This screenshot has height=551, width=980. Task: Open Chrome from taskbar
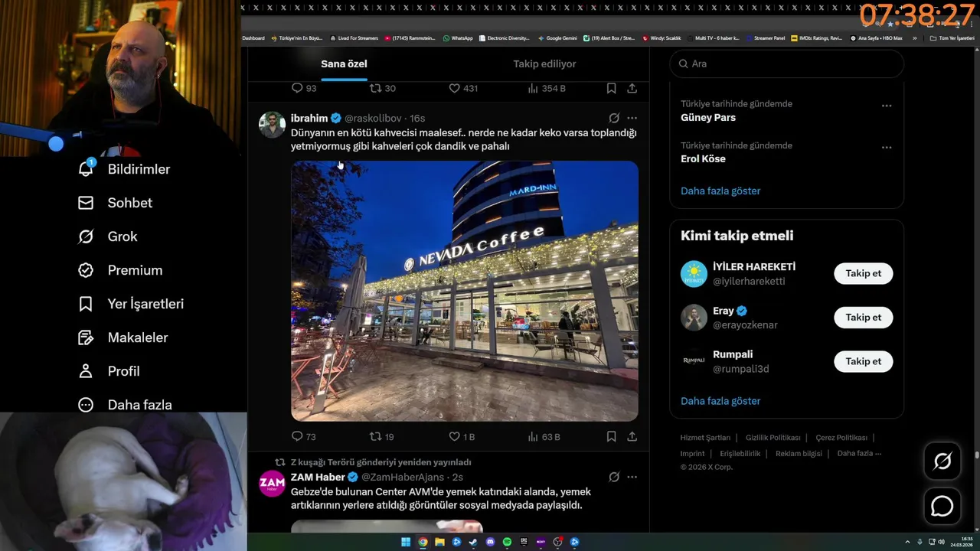(423, 542)
